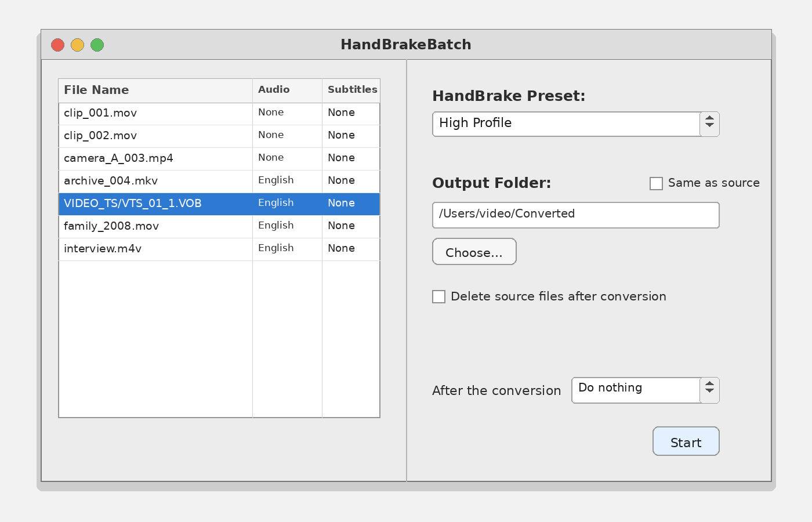Tick Delete source files after conversion checkbox
Viewport: 812px width, 522px height.
439,296
